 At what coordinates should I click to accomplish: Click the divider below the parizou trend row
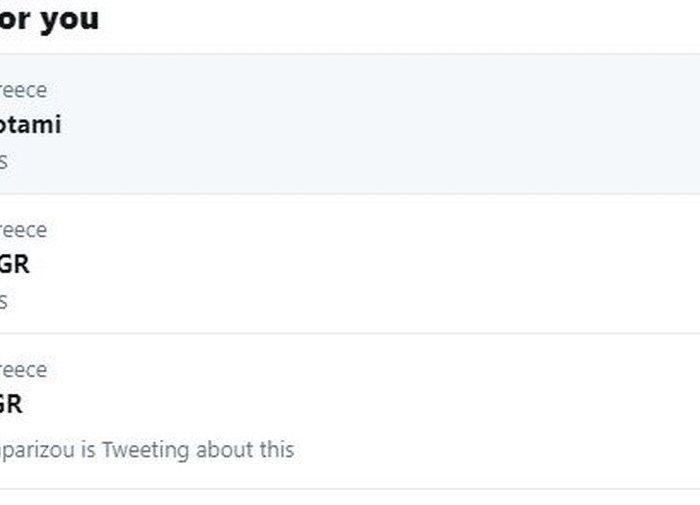pos(350,489)
